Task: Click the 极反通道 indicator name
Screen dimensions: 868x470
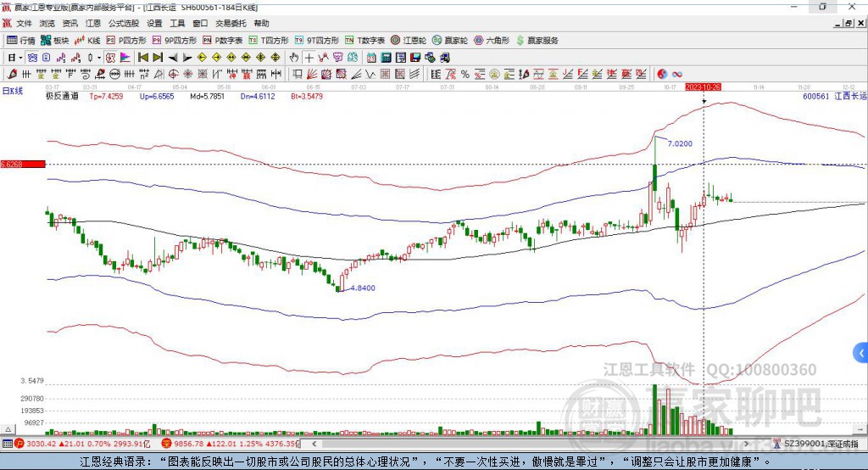Action: tap(62, 97)
